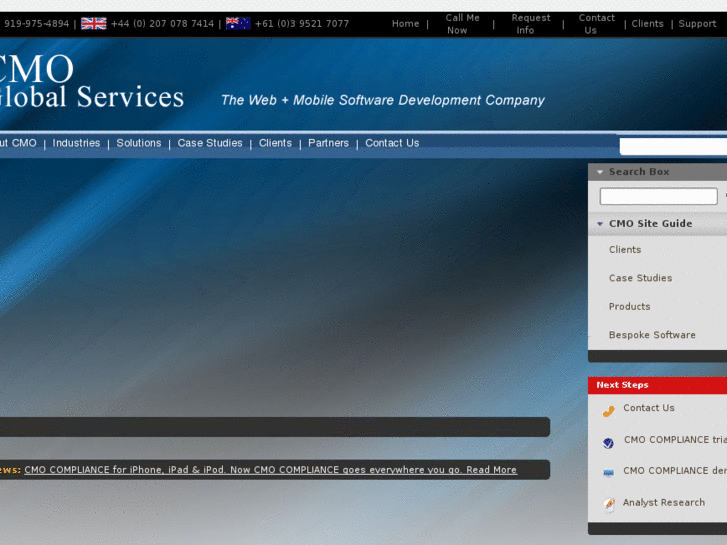Collapse the Search Box panel arrow
727x545 pixels.
point(599,172)
